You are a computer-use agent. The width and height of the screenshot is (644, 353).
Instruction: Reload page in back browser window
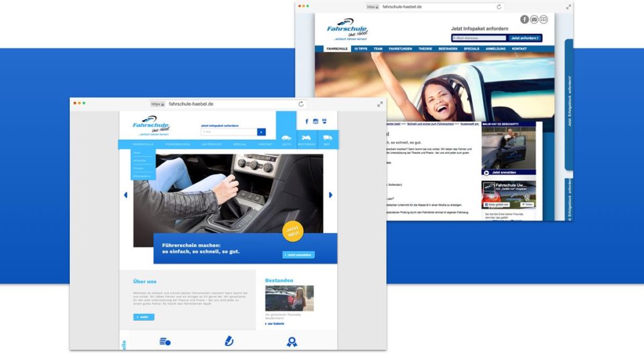[x=499, y=7]
